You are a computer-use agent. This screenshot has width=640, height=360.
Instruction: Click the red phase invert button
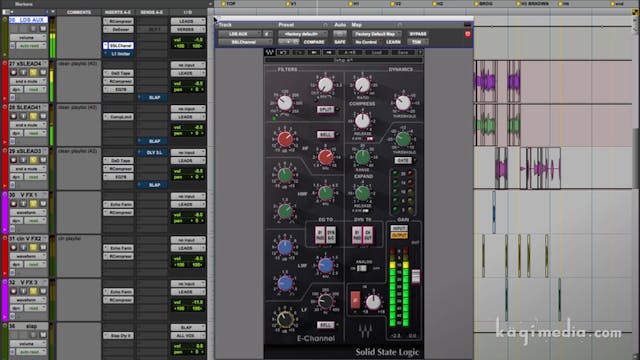point(355,300)
